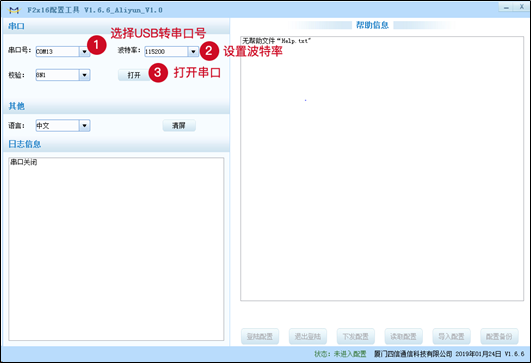Click the 波特率 label

(129, 50)
